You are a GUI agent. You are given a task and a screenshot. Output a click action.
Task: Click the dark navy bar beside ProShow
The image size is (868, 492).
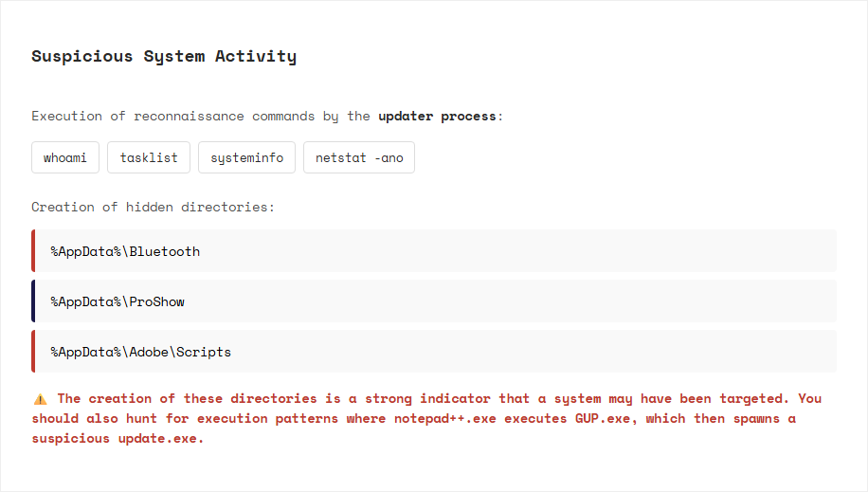coord(33,301)
